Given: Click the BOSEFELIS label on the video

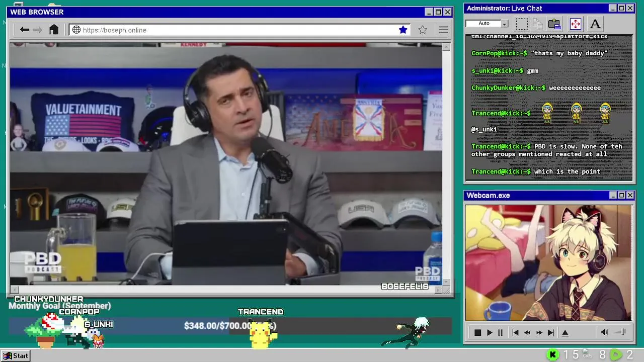Looking at the screenshot, I should click(x=405, y=287).
